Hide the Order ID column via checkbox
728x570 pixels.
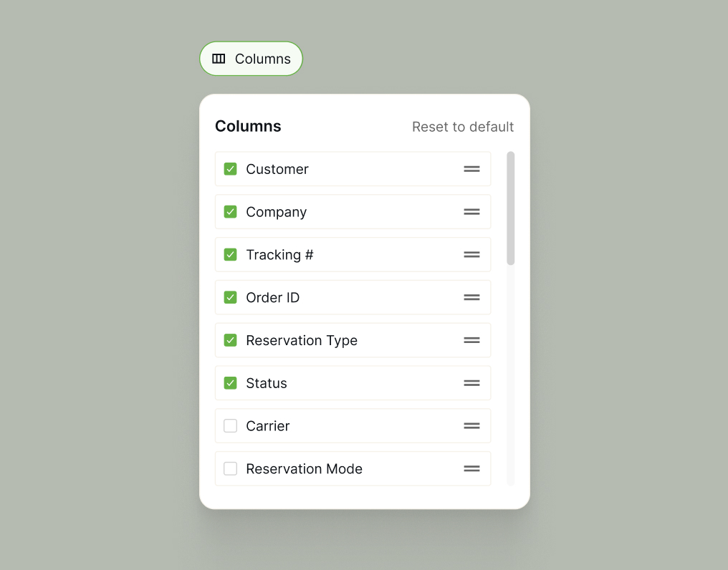click(230, 297)
